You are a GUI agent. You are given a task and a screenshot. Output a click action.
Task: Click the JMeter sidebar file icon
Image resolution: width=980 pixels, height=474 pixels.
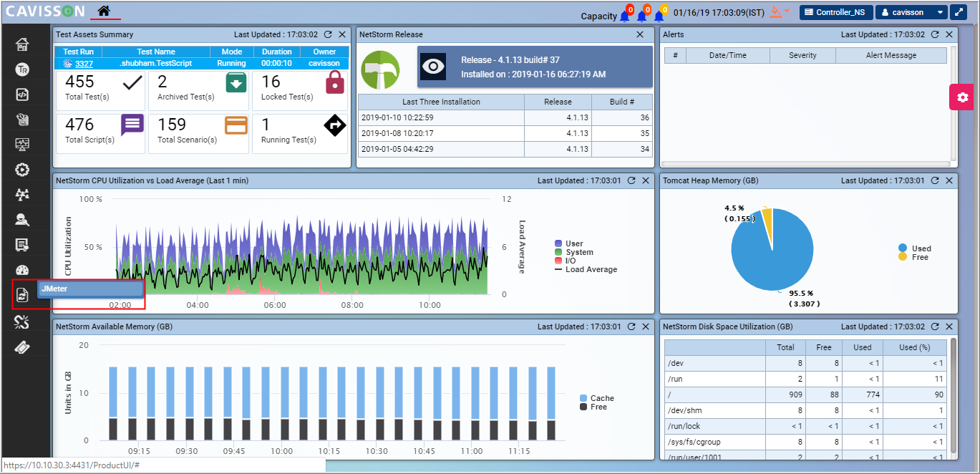pyautogui.click(x=22, y=294)
